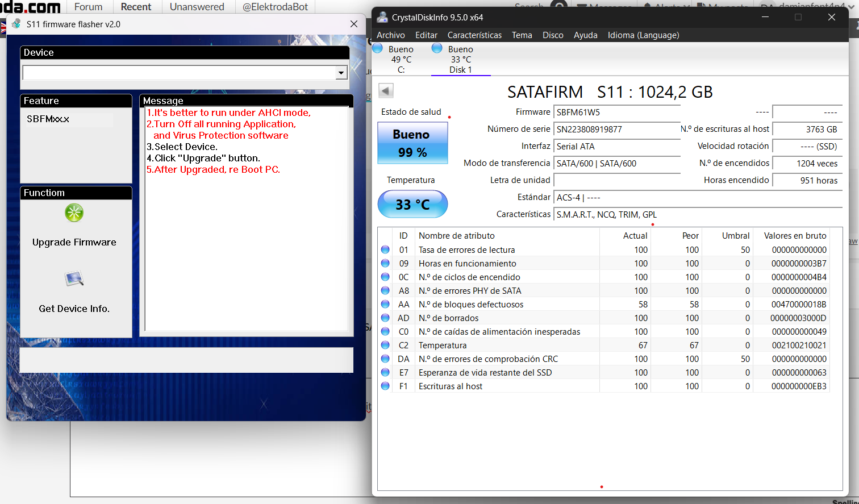Open the Archivo menu in CrystalDiskInfo

(x=391, y=35)
